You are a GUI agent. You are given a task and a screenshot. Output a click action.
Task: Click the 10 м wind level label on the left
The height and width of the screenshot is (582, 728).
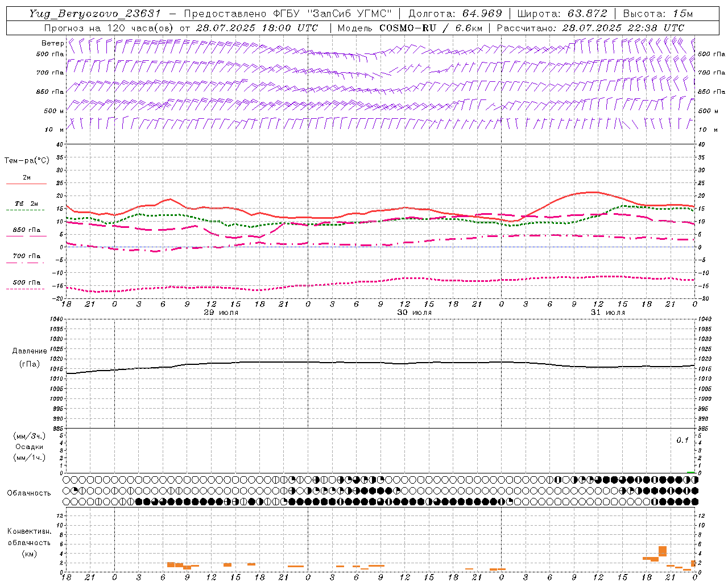(x=55, y=130)
